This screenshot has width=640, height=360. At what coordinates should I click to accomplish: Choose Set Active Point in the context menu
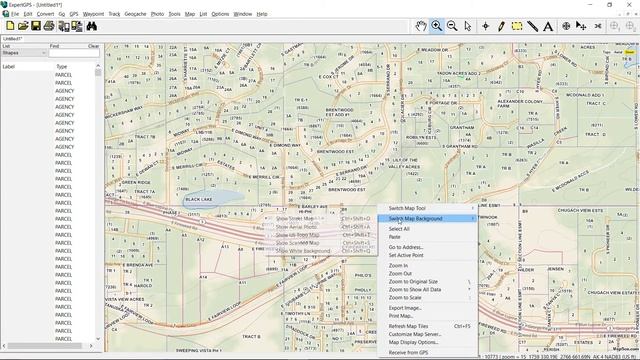click(427, 255)
